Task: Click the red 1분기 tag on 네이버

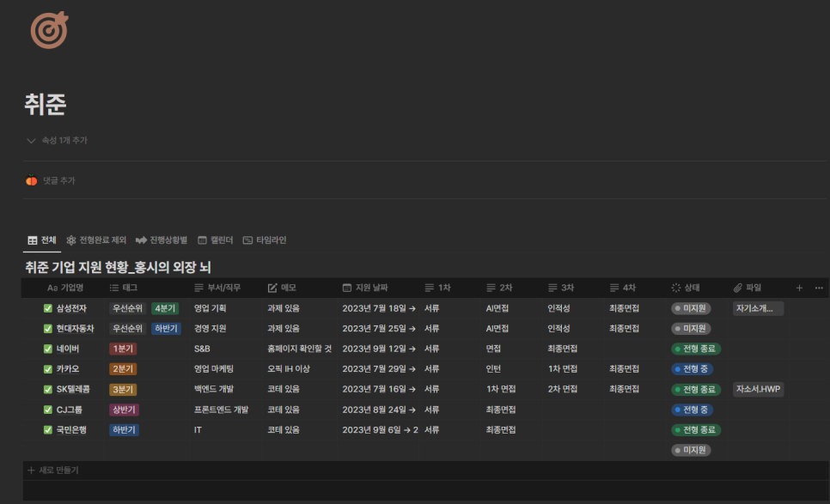Action: pos(123,349)
